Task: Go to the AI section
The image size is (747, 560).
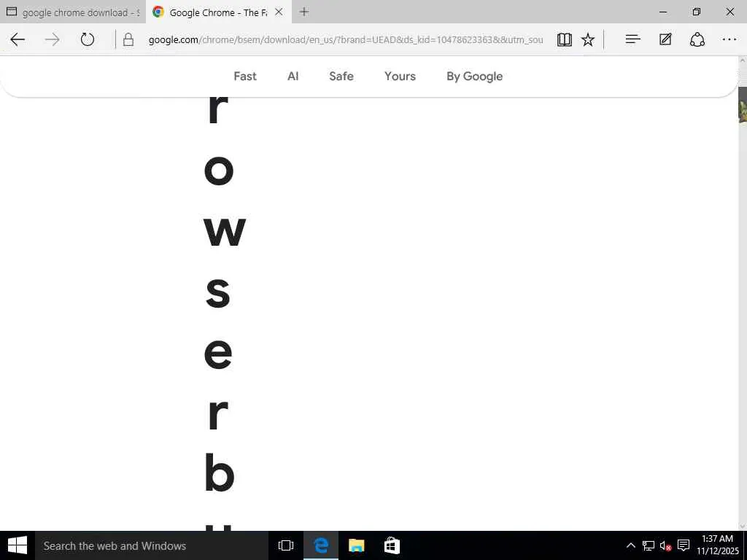Action: click(293, 76)
